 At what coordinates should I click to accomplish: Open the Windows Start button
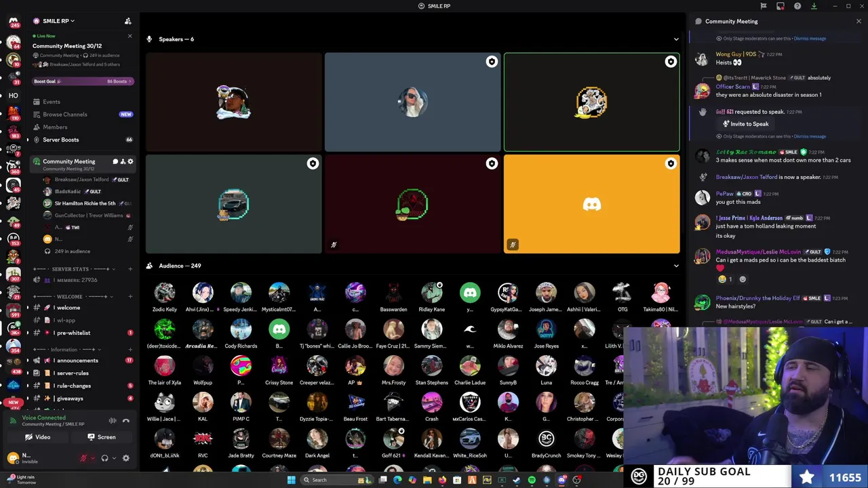pos(292,480)
